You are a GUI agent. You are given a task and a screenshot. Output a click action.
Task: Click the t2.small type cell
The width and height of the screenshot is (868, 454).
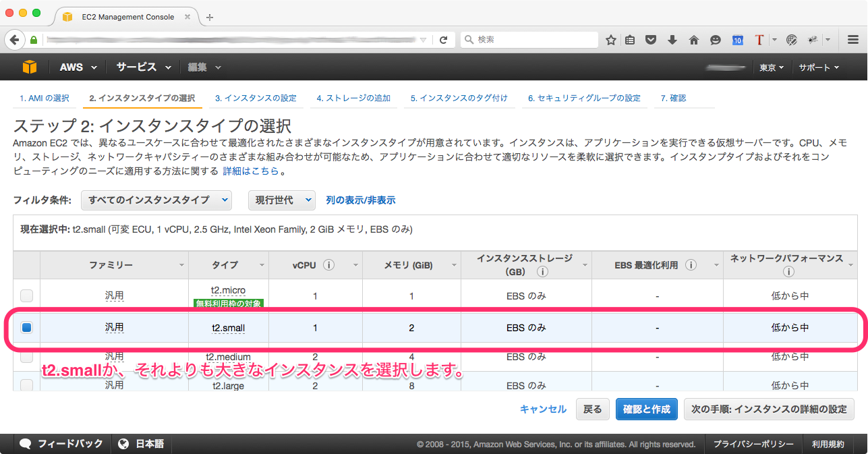point(229,328)
